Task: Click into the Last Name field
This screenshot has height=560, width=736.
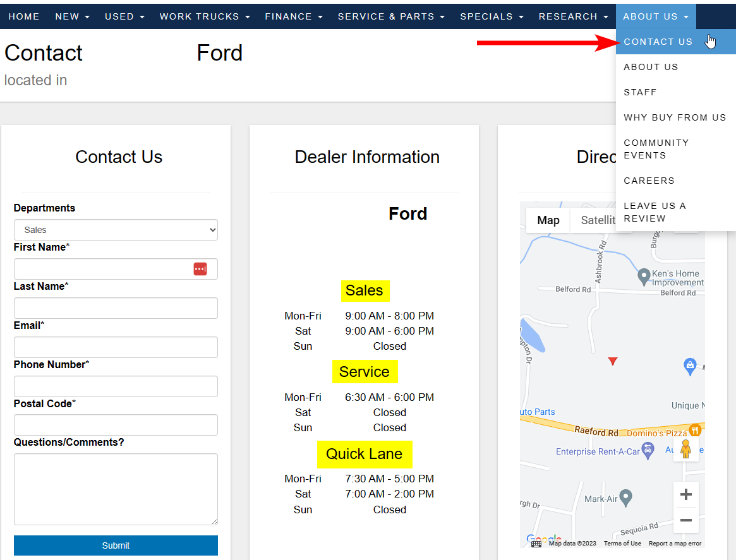Action: [116, 308]
